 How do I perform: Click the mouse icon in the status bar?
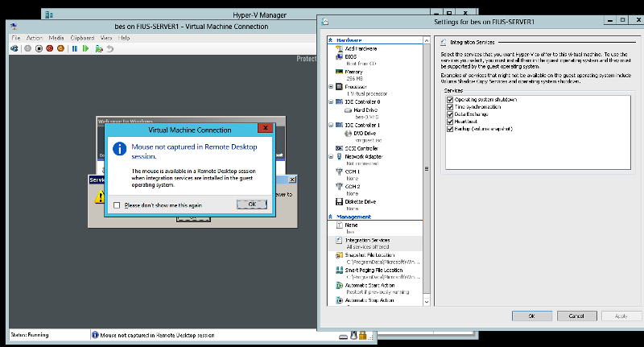coord(353,335)
